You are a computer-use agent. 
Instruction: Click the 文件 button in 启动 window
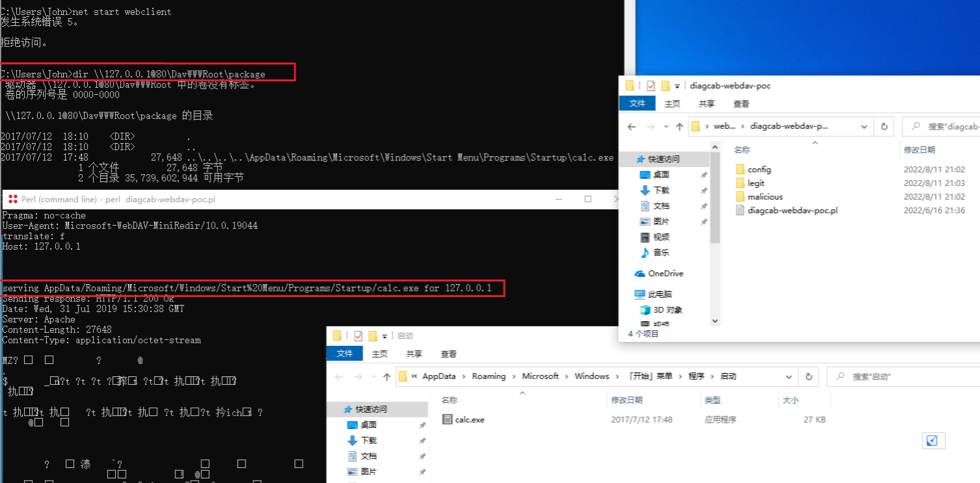point(345,354)
